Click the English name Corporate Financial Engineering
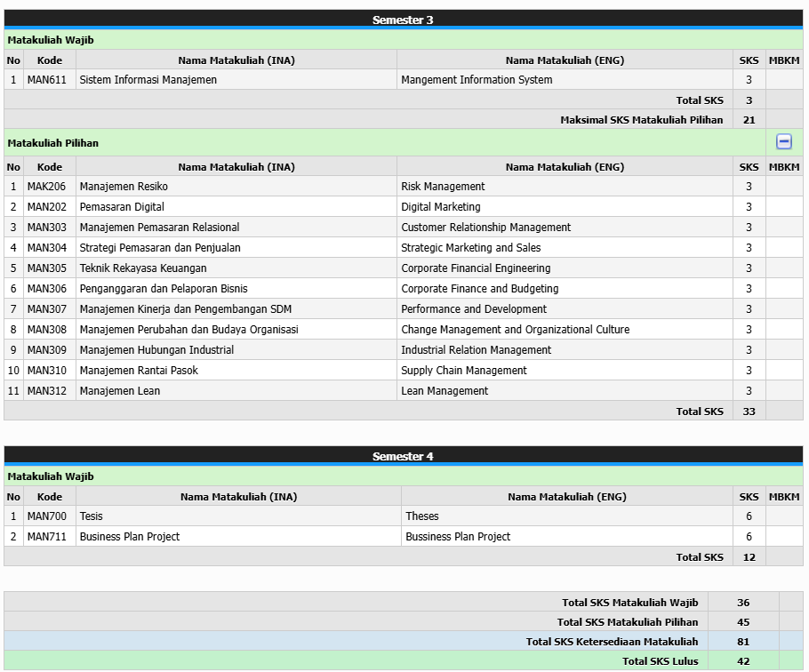Image resolution: width=809 pixels, height=672 pixels. point(476,268)
